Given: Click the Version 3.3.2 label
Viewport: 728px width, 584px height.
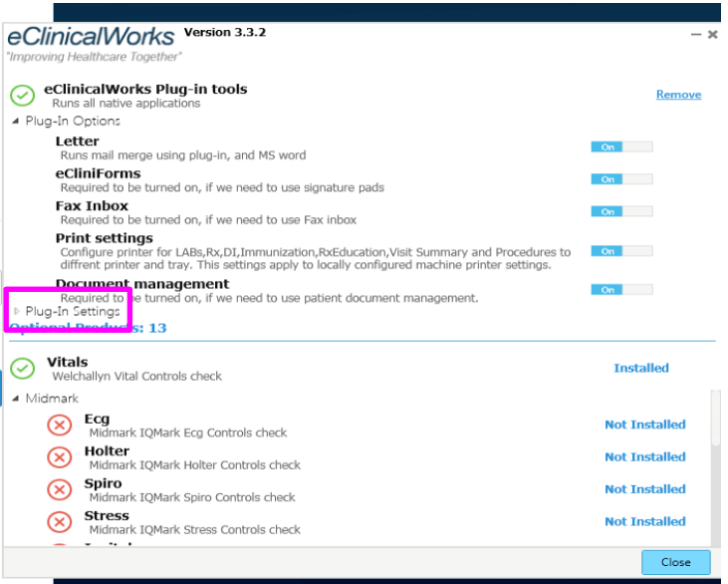Looking at the screenshot, I should pyautogui.click(x=225, y=33).
